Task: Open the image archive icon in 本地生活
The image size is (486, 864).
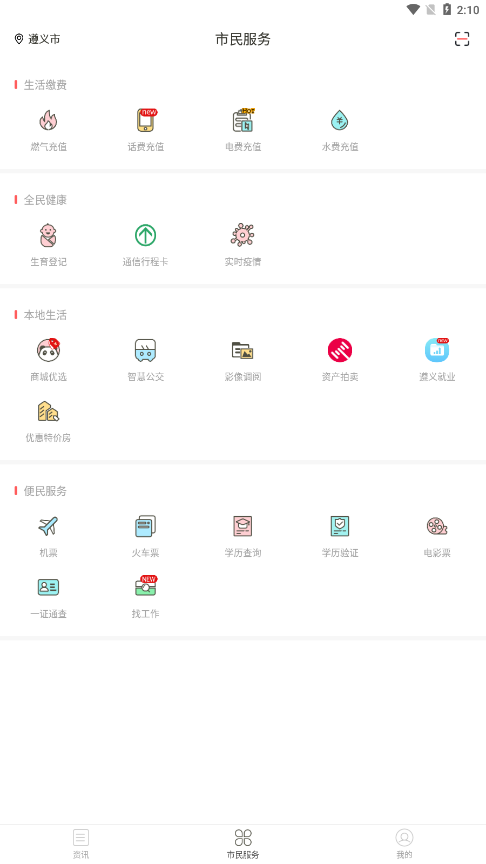Action: [243, 350]
